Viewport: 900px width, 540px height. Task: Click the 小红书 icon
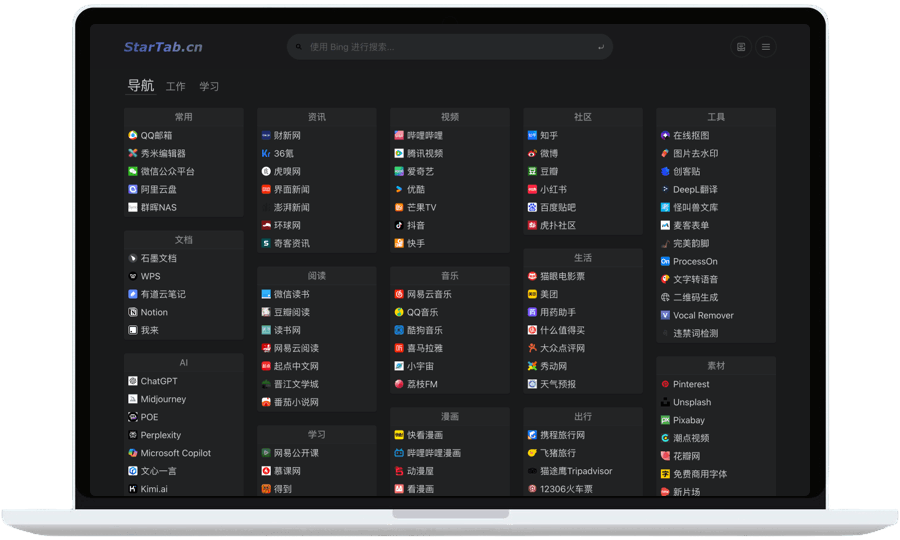tap(532, 189)
